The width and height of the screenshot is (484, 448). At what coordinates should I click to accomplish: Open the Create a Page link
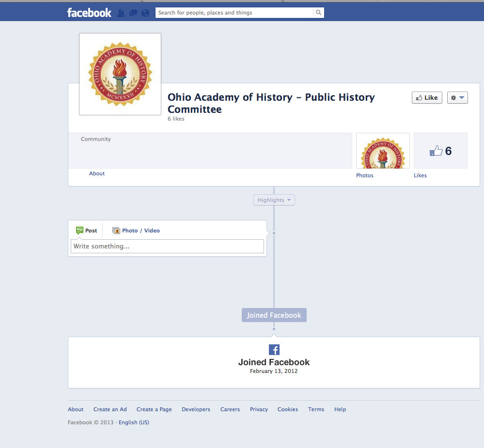154,409
